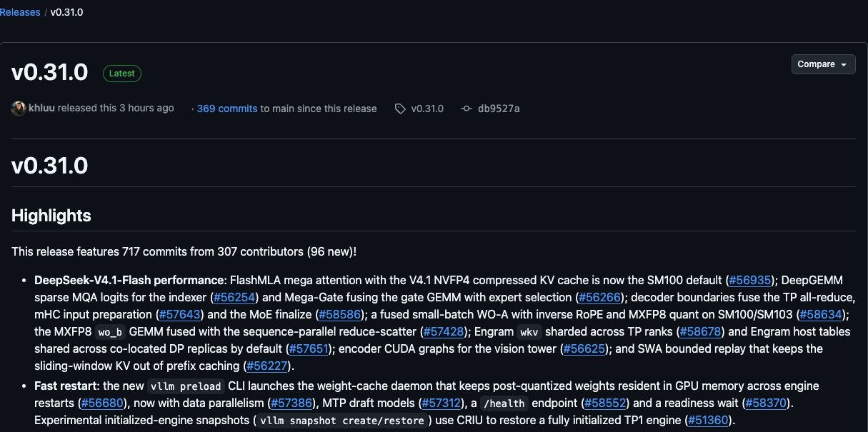Open the khluu author profile link

[41, 108]
